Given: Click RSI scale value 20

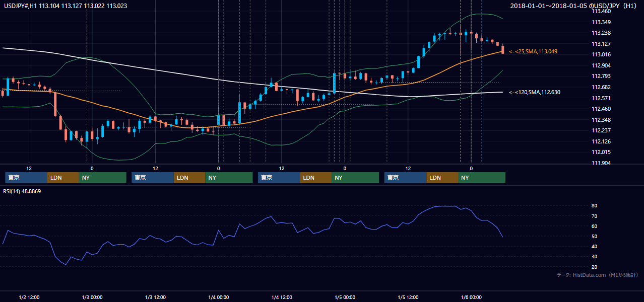Looking at the screenshot, I should click(595, 267).
